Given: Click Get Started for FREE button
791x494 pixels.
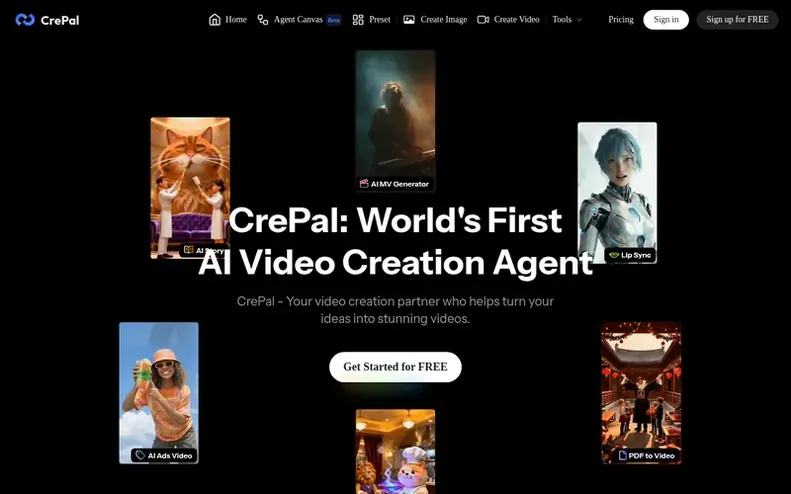Looking at the screenshot, I should pyautogui.click(x=395, y=367).
